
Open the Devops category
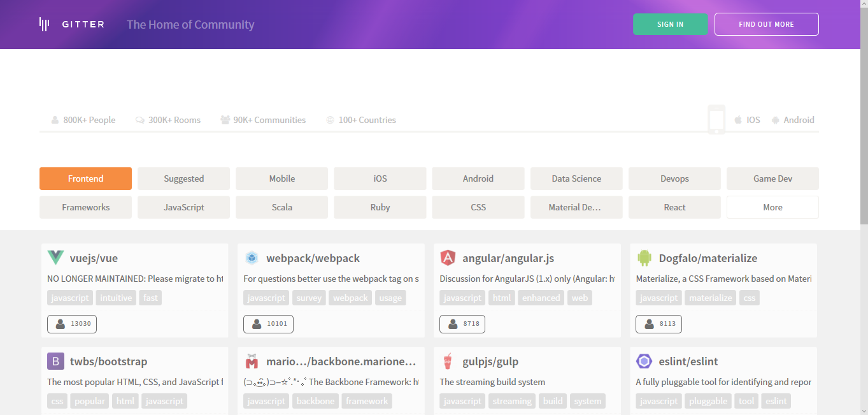click(x=674, y=178)
